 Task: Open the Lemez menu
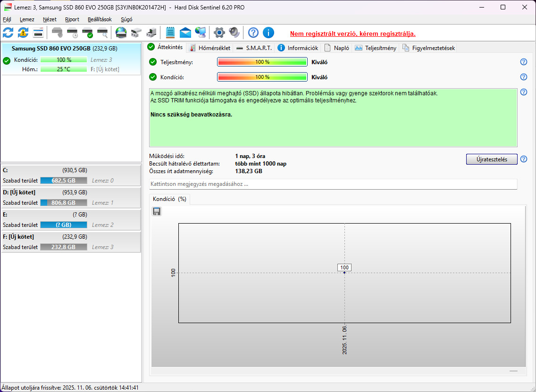[27, 19]
